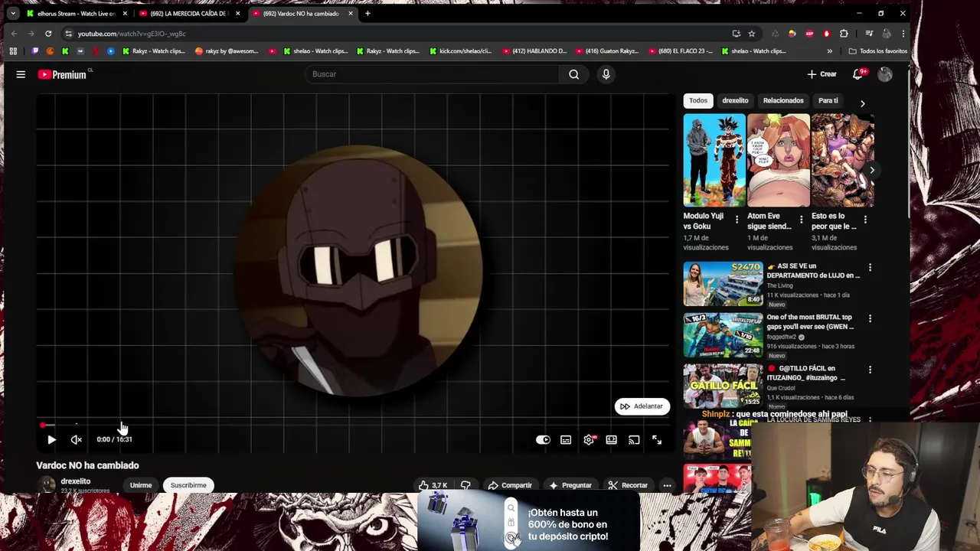Select the drexelito filter chip

click(x=735, y=100)
